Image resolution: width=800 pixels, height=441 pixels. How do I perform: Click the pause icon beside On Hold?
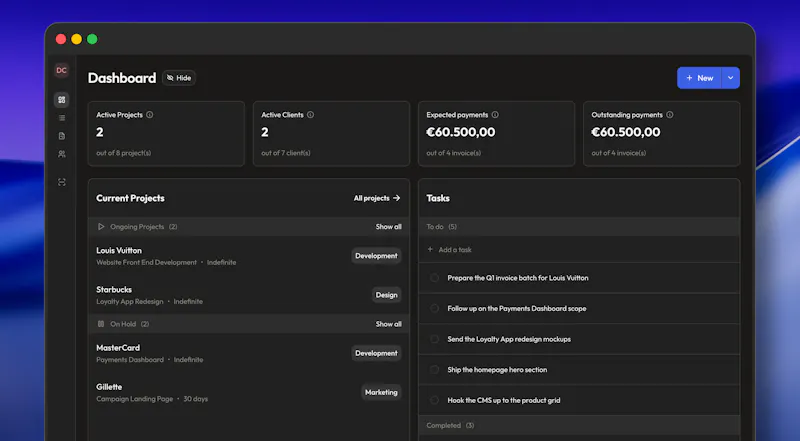pyautogui.click(x=101, y=324)
